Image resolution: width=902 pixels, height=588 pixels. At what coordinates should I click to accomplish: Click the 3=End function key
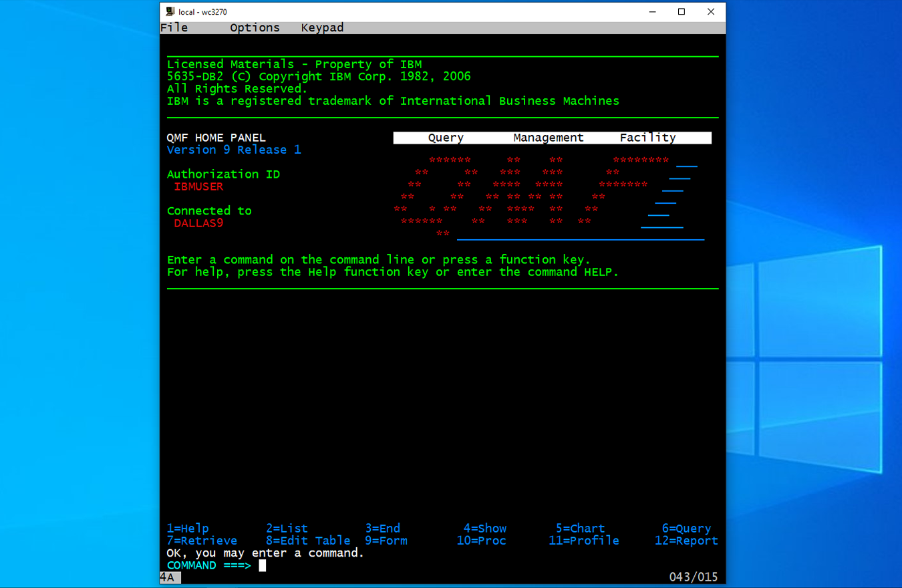click(382, 529)
